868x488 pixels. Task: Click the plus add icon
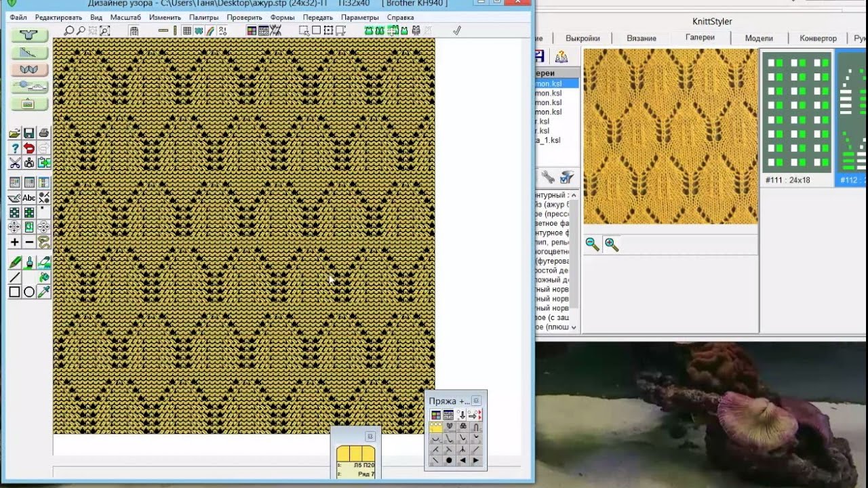tap(14, 242)
